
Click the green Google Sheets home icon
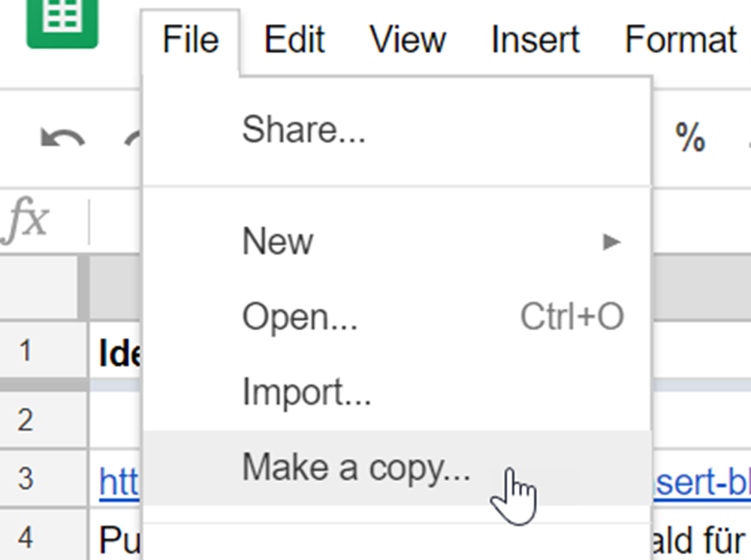point(62,23)
